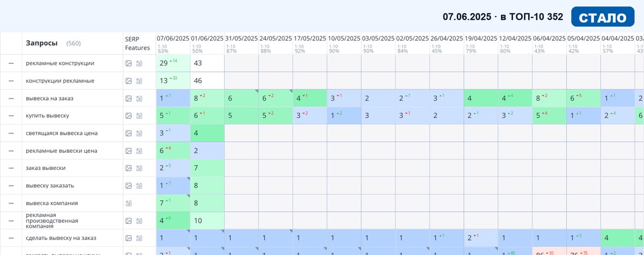Image resolution: width=644 pixels, height=255 pixels.
Task: Click the query text 'купить вывеску'
Action: tap(47, 116)
